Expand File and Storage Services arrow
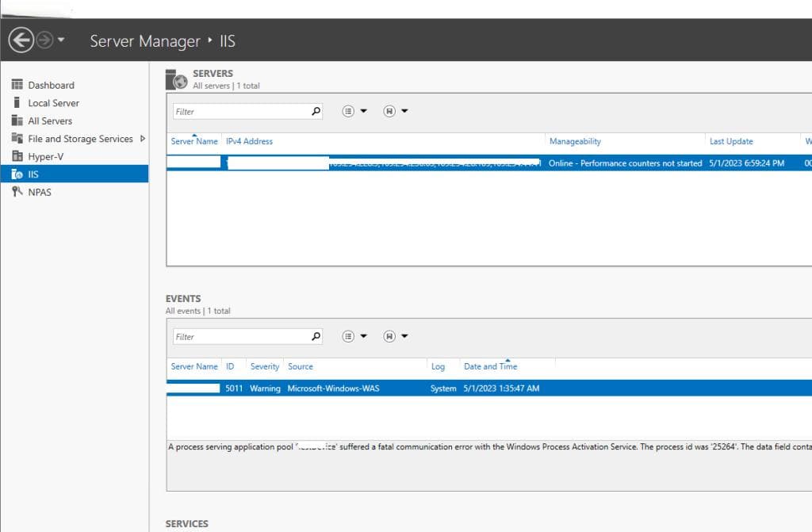 pos(143,138)
